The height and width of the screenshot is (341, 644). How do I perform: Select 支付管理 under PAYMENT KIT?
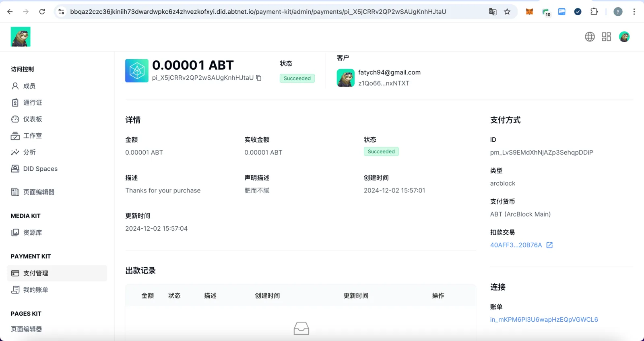click(57, 273)
